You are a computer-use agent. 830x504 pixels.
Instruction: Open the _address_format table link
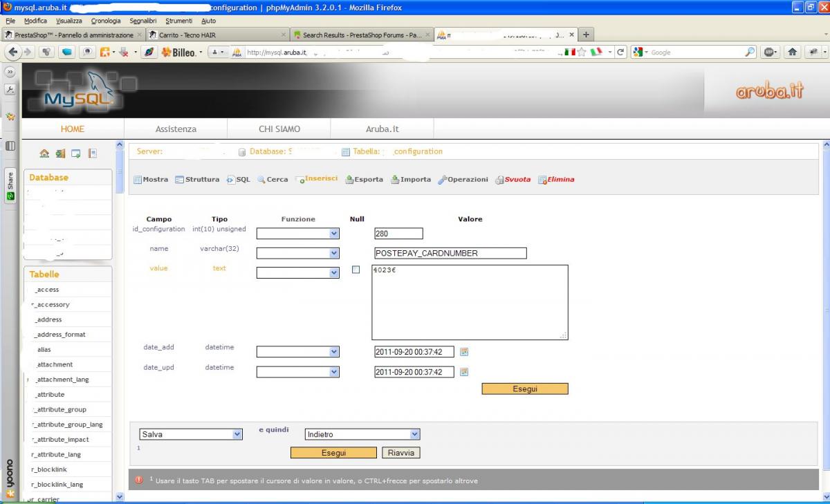[59, 335]
